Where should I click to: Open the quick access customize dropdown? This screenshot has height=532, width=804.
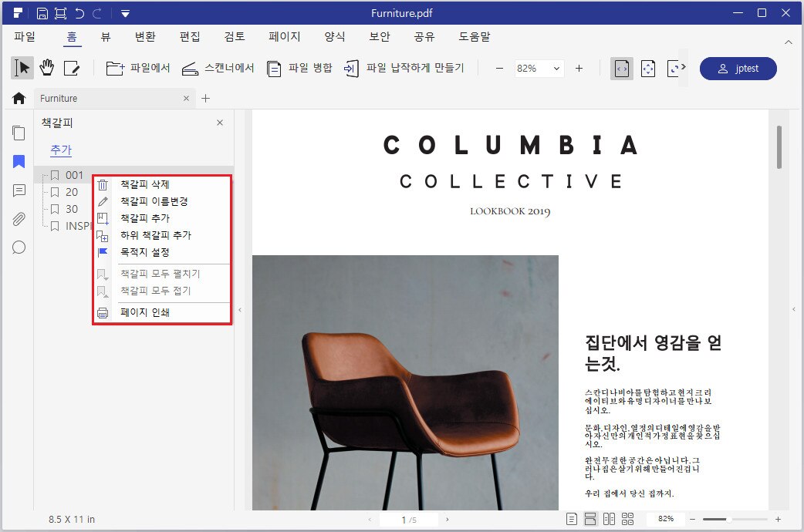click(125, 14)
